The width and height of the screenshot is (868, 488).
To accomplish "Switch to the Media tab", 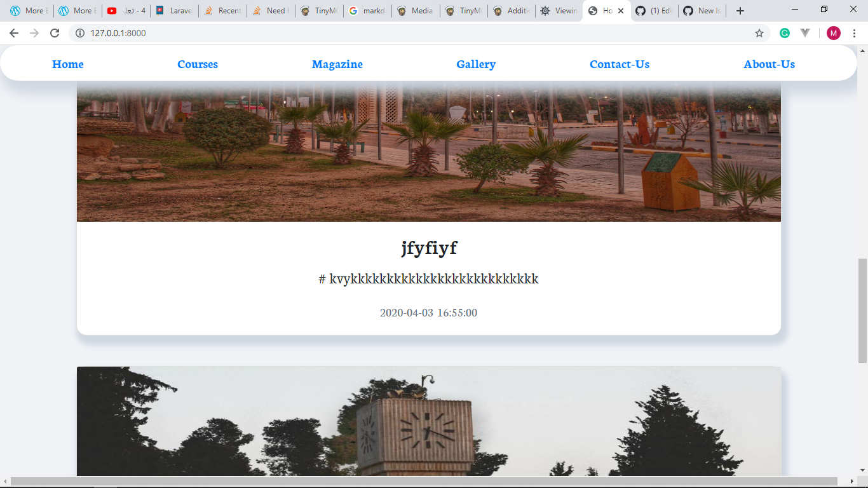I will (x=416, y=11).
